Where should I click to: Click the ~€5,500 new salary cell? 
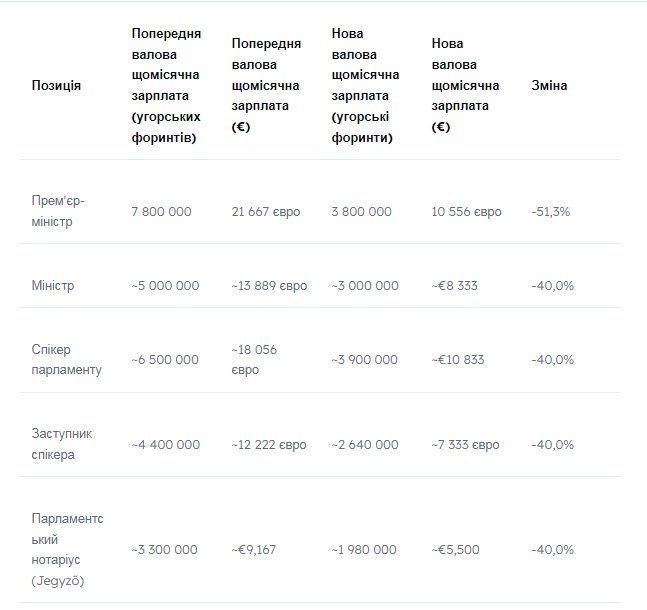click(456, 550)
